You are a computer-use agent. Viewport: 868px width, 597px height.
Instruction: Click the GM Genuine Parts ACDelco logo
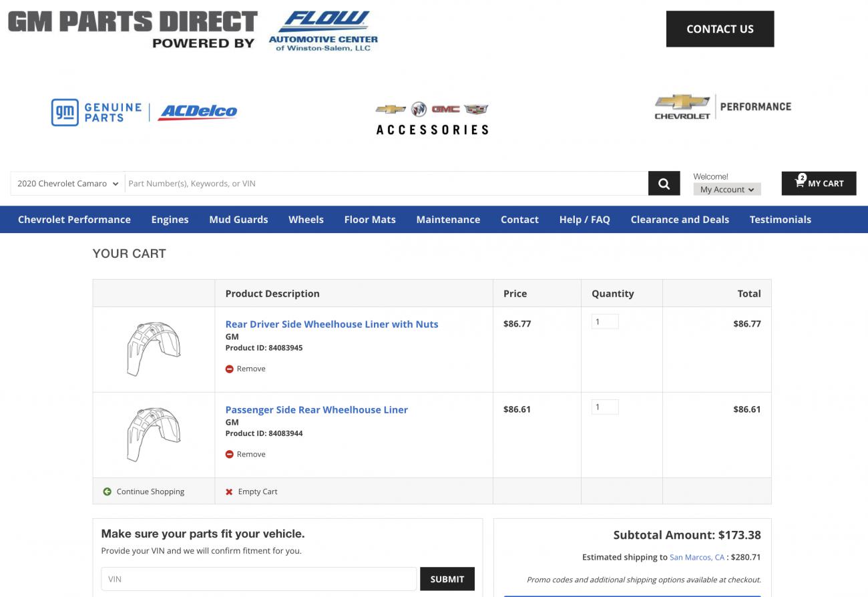point(144,112)
